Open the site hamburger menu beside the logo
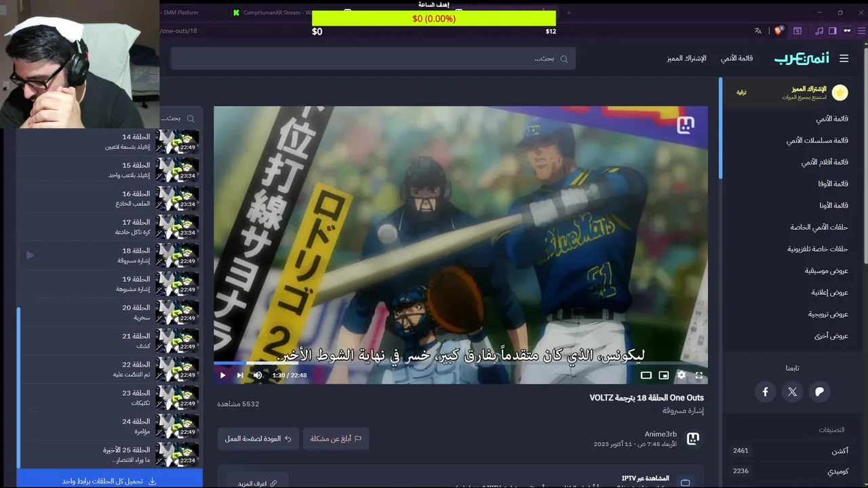 click(844, 58)
